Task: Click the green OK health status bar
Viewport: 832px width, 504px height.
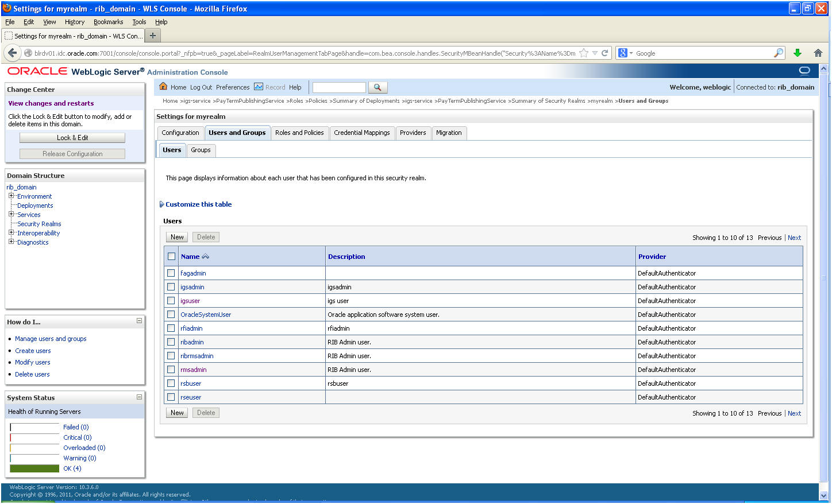Action: tap(34, 468)
